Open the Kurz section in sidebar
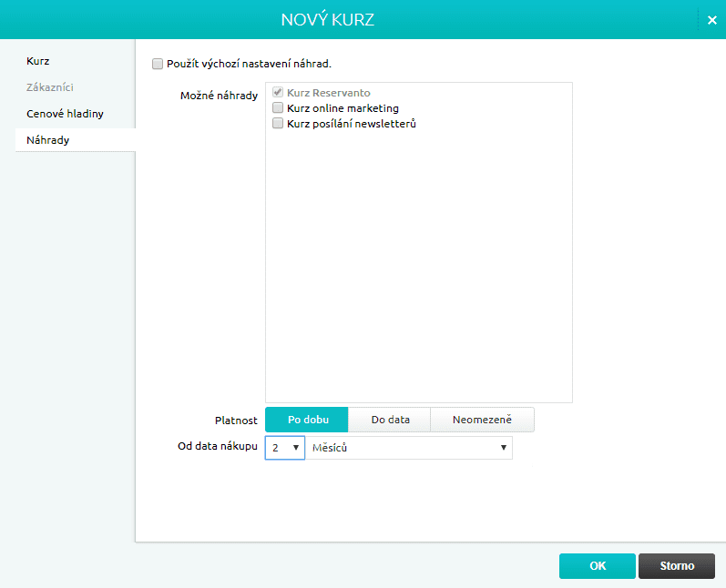The image size is (726, 588). coord(38,61)
